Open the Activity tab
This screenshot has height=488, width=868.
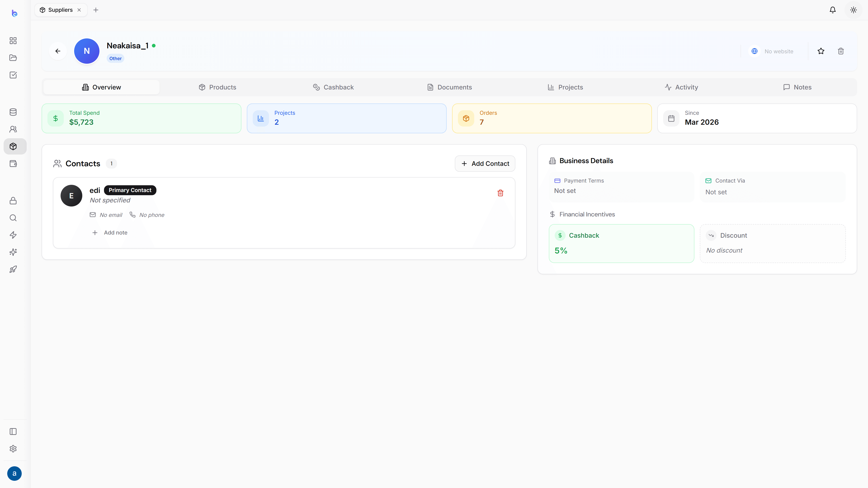[681, 87]
